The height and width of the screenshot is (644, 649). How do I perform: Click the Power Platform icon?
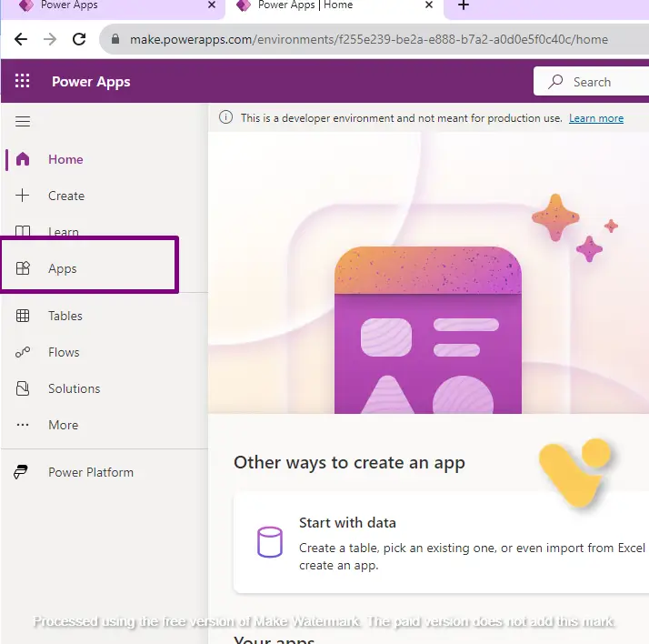click(21, 472)
